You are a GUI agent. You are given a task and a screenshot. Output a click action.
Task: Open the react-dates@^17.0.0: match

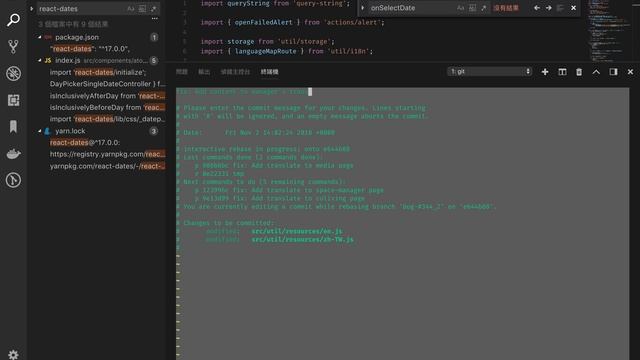(x=85, y=142)
